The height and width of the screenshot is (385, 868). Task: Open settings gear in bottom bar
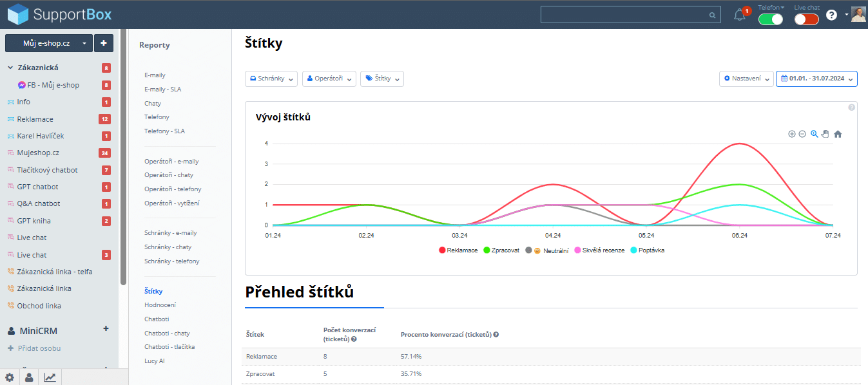10,377
